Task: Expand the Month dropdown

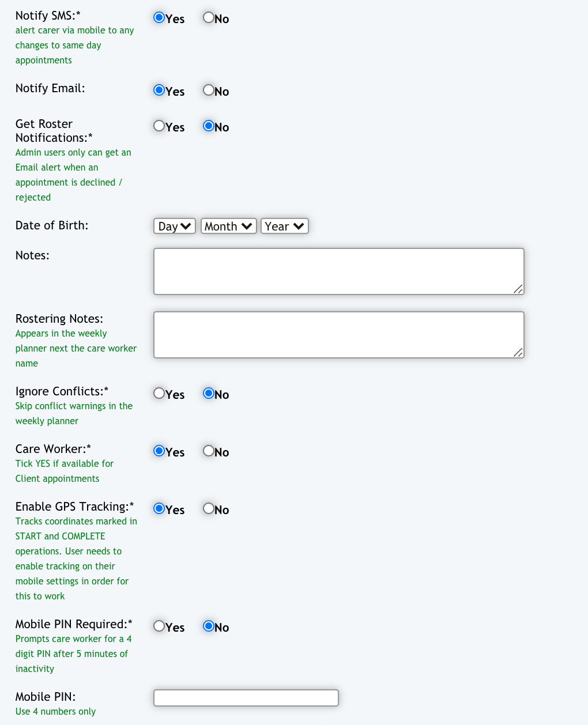Action: pyautogui.click(x=228, y=226)
